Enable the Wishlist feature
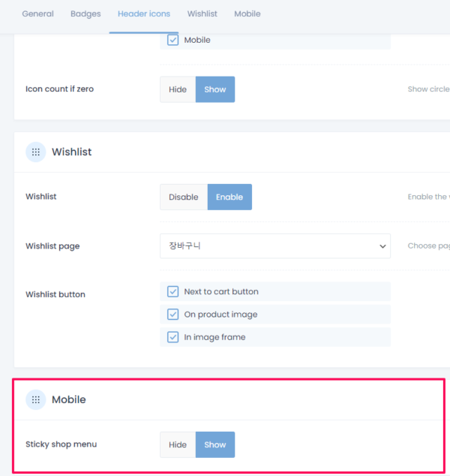450x476 pixels. pos(229,197)
